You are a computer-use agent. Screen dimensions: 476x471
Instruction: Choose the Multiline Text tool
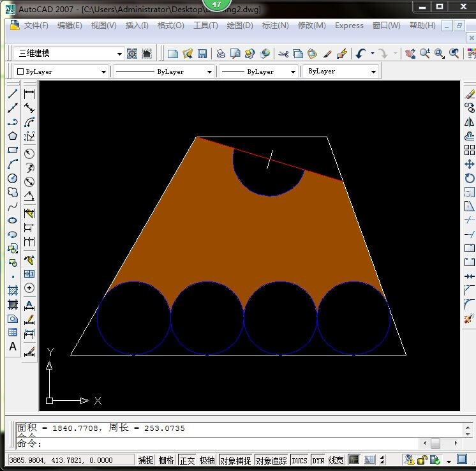13,347
